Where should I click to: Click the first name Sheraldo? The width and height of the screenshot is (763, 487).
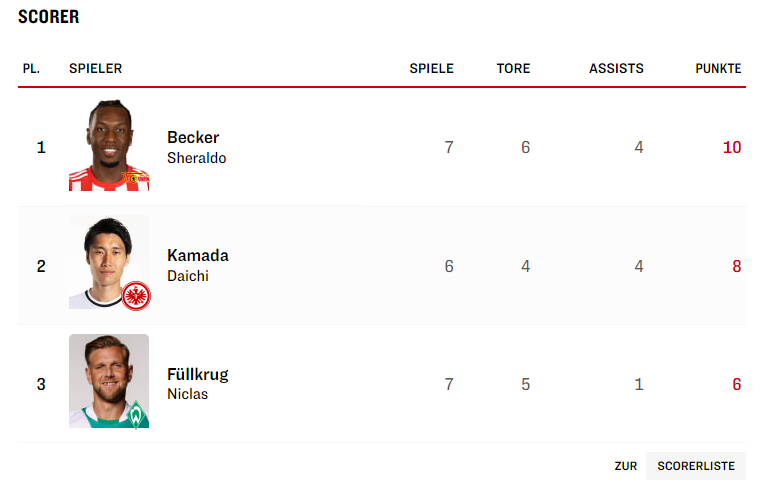(x=196, y=158)
